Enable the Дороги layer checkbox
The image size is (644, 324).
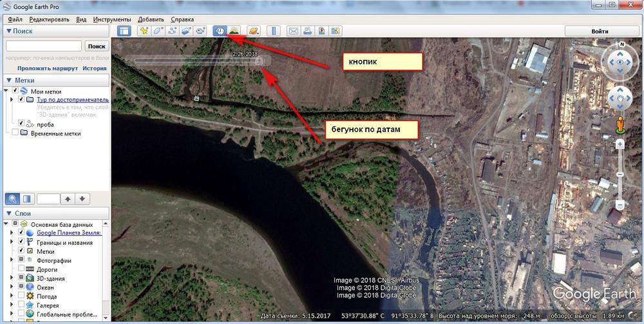[21, 269]
